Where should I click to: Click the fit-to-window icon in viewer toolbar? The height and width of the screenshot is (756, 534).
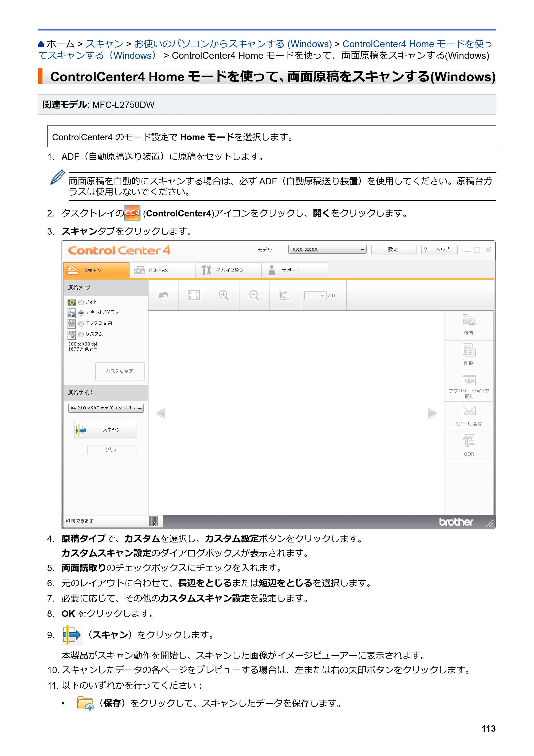click(x=194, y=295)
